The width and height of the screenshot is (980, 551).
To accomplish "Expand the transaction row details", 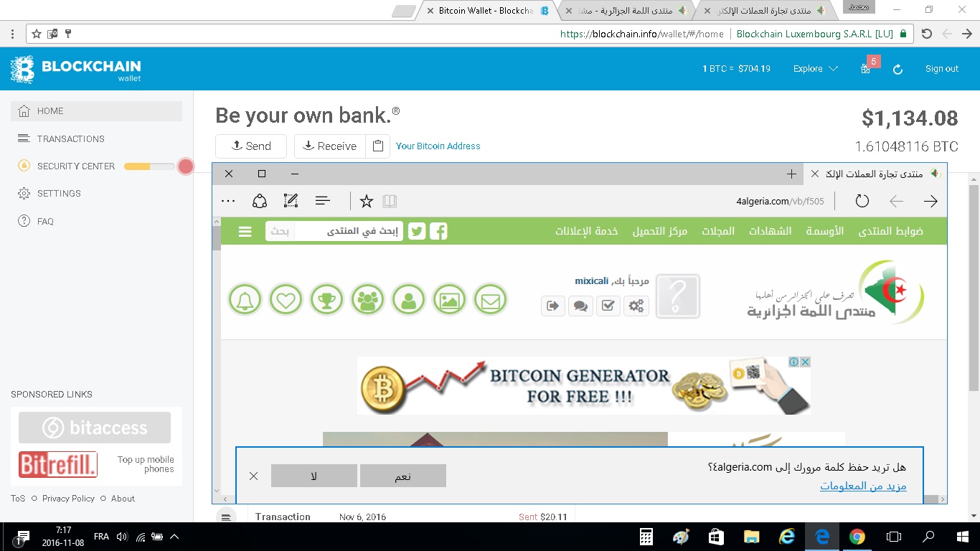I will (x=226, y=517).
